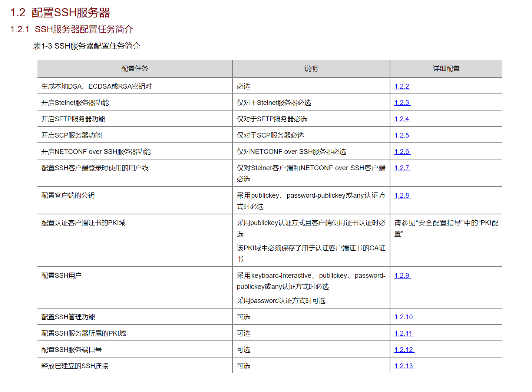Click description '仅对于SFTP服务器必选'

coord(272,119)
